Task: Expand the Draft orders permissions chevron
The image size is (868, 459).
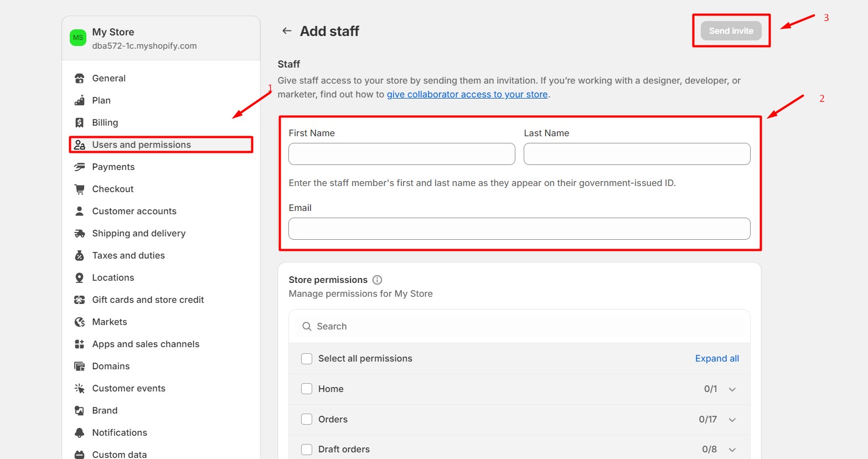Action: tap(732, 450)
